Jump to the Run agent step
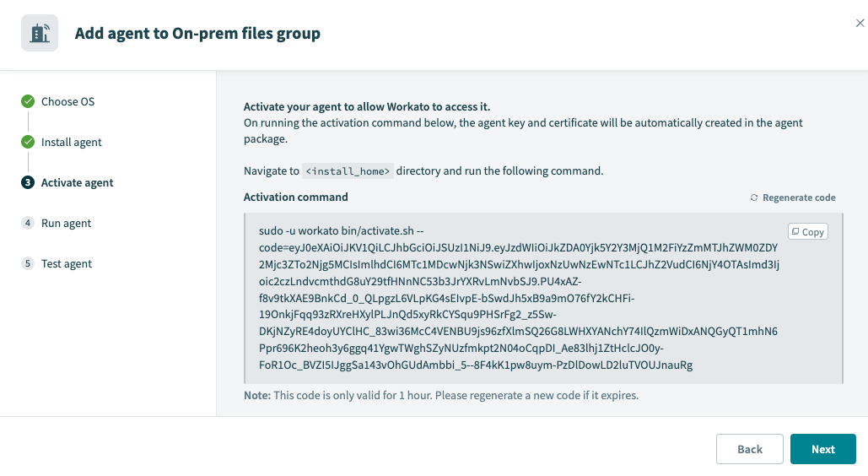Viewport: 868px width, 476px height. click(x=66, y=223)
